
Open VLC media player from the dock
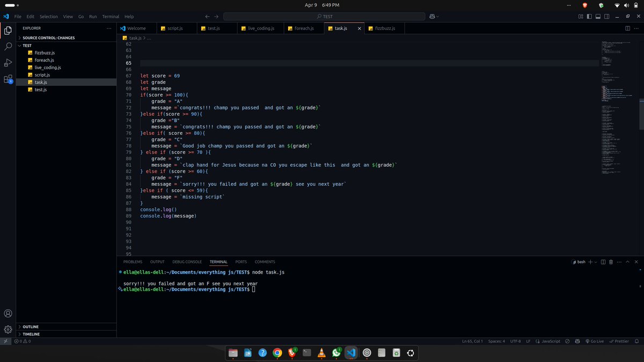[x=321, y=353]
